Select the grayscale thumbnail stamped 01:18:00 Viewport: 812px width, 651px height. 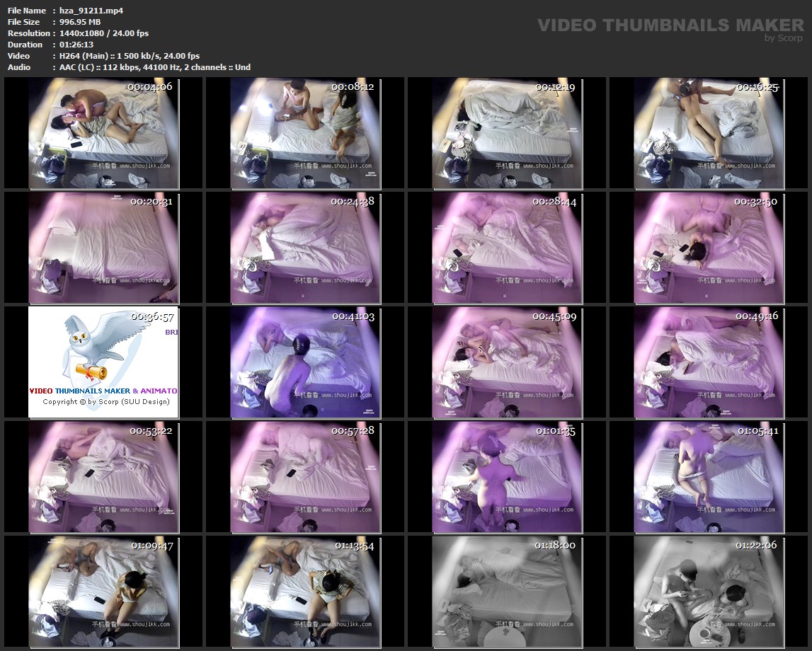pyautogui.click(x=507, y=592)
